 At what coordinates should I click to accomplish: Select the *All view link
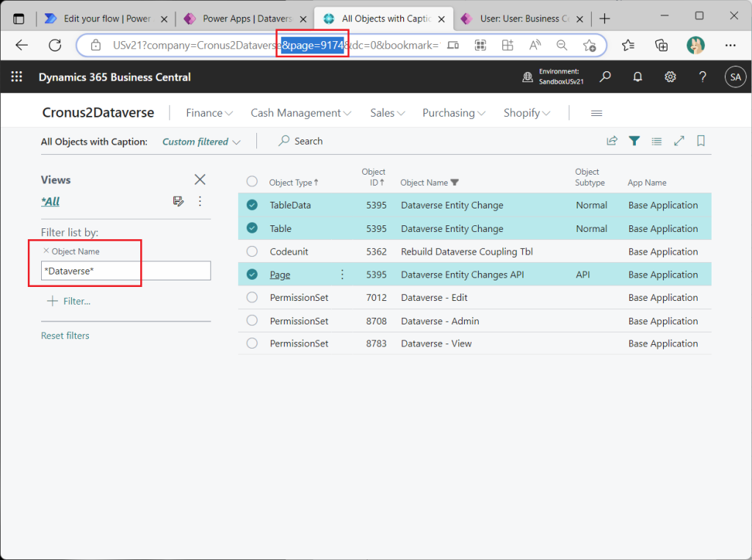point(51,202)
